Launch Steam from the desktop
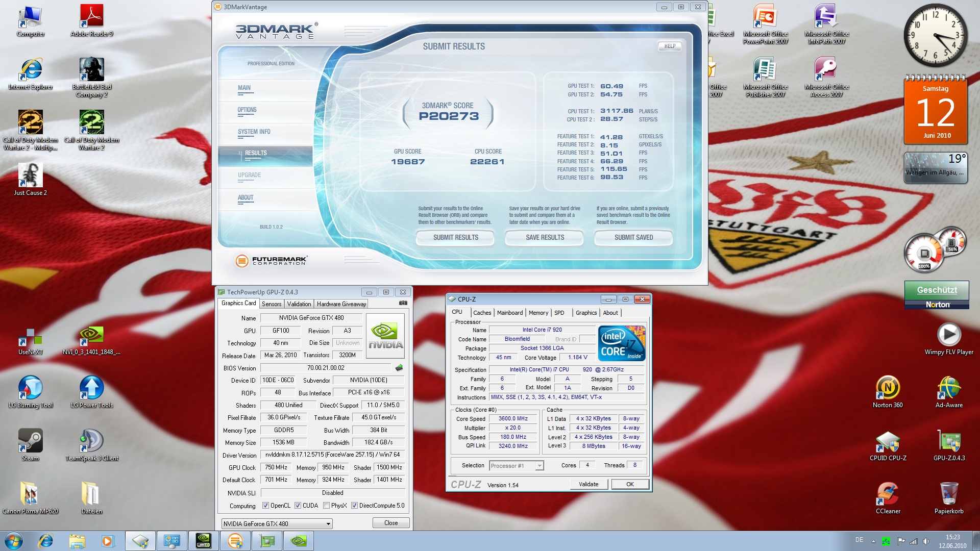The image size is (980, 551). click(x=31, y=445)
